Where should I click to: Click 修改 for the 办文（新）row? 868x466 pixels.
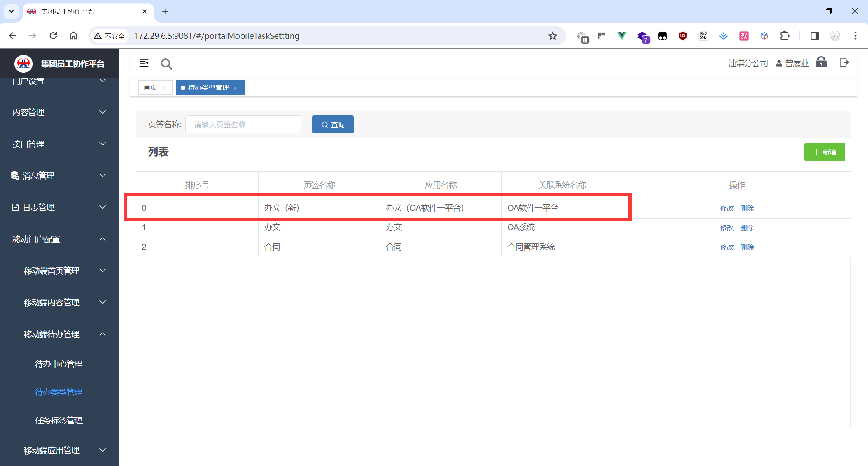727,208
